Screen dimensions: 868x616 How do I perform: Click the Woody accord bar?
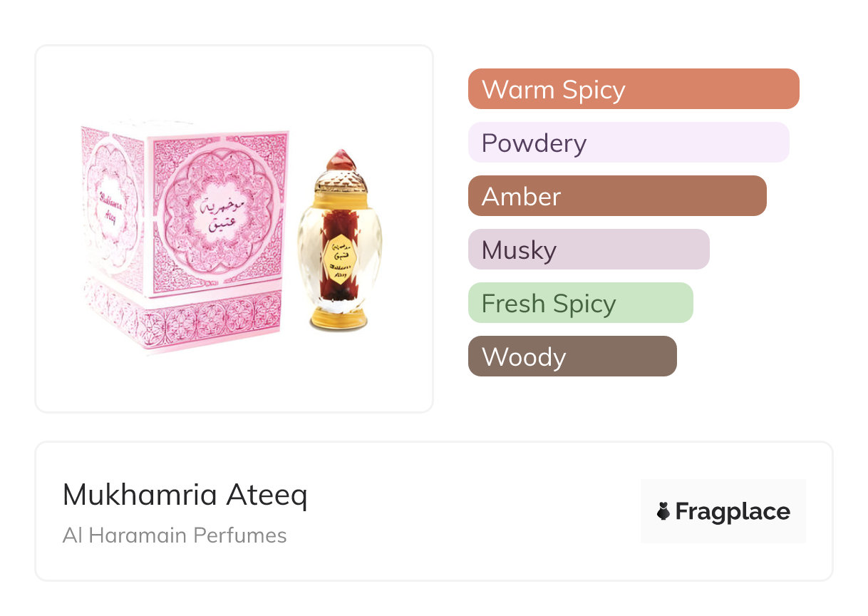tap(572, 356)
